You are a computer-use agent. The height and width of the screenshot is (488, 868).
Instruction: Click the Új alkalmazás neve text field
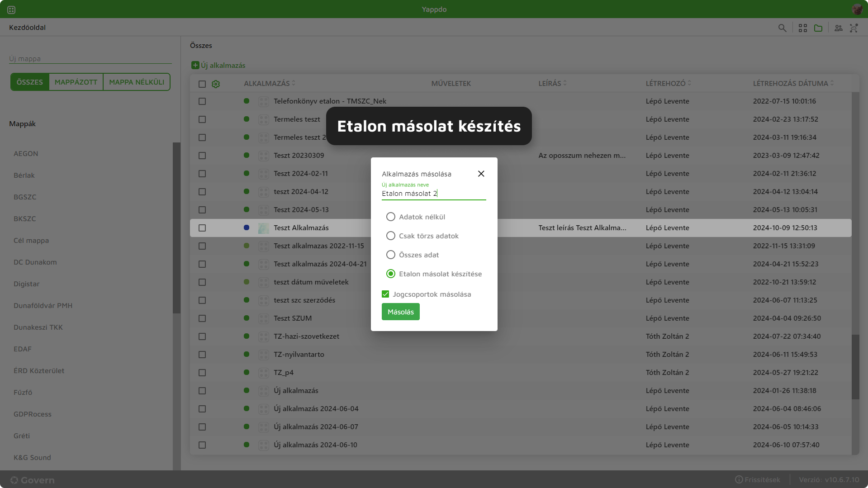tap(433, 194)
